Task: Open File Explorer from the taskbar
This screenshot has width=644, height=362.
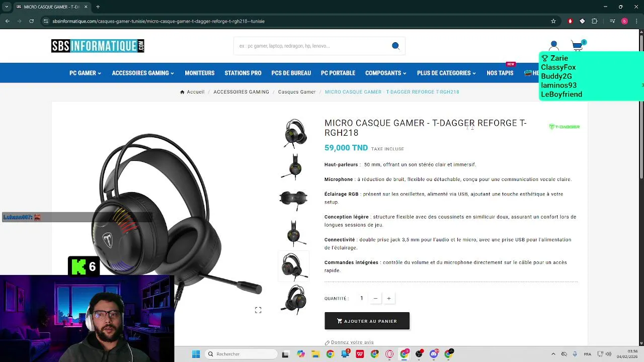Action: point(315,354)
